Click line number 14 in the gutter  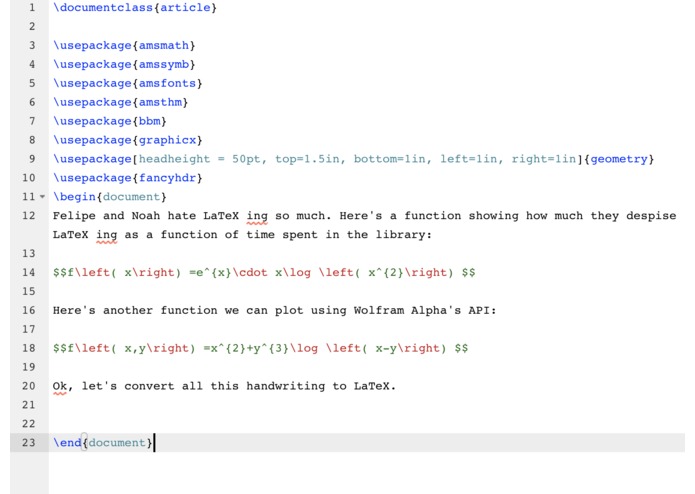pyautogui.click(x=29, y=272)
